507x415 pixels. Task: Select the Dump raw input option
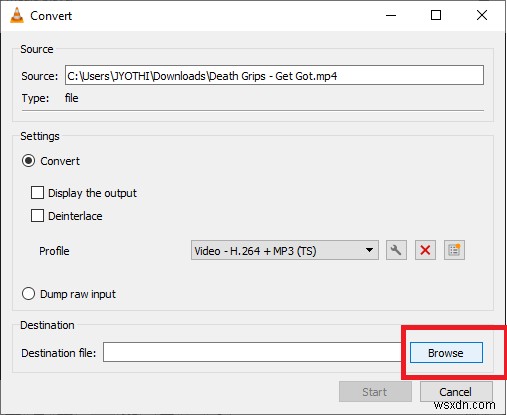tap(28, 294)
